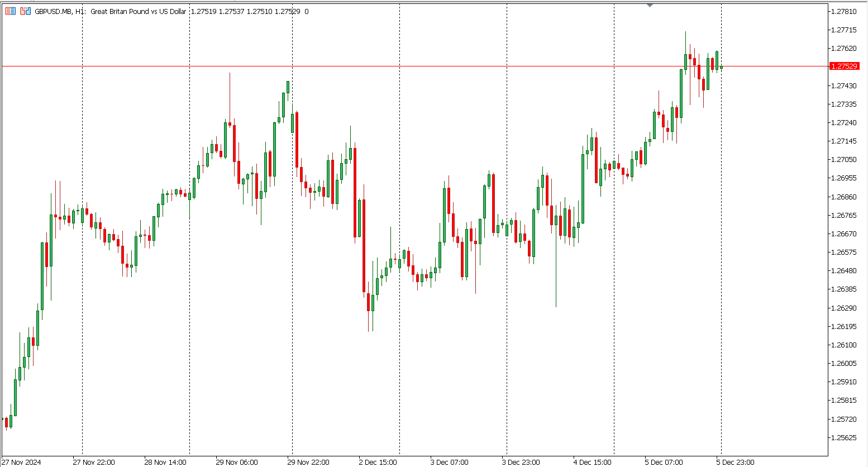Select price scale value 1.27050
Screen dimensions: 868x467
844,160
